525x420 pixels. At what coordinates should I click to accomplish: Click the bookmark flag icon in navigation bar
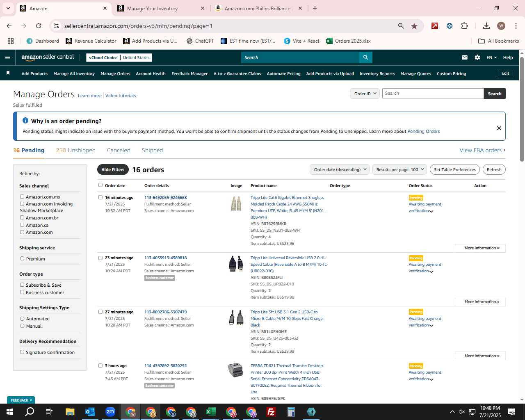coord(8,73)
